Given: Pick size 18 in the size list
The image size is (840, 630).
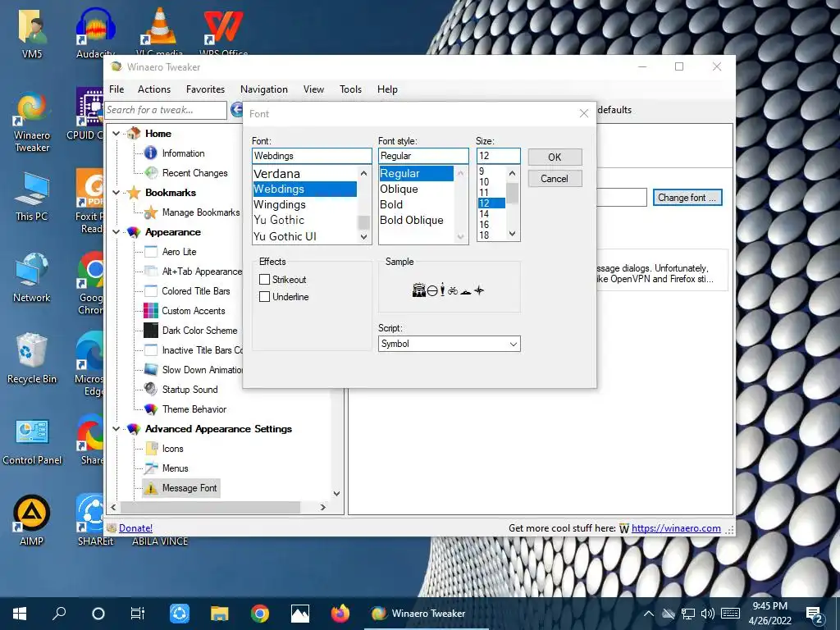Looking at the screenshot, I should (x=484, y=235).
